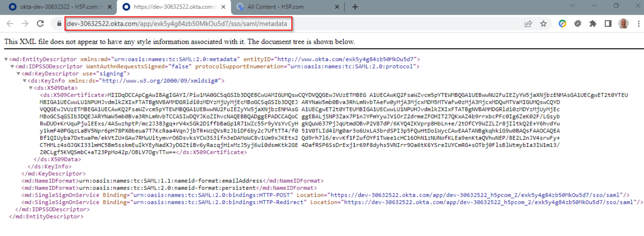Click closing </md:KeyDescriptor> tag
This screenshot has height=236, width=644.
click(54, 174)
